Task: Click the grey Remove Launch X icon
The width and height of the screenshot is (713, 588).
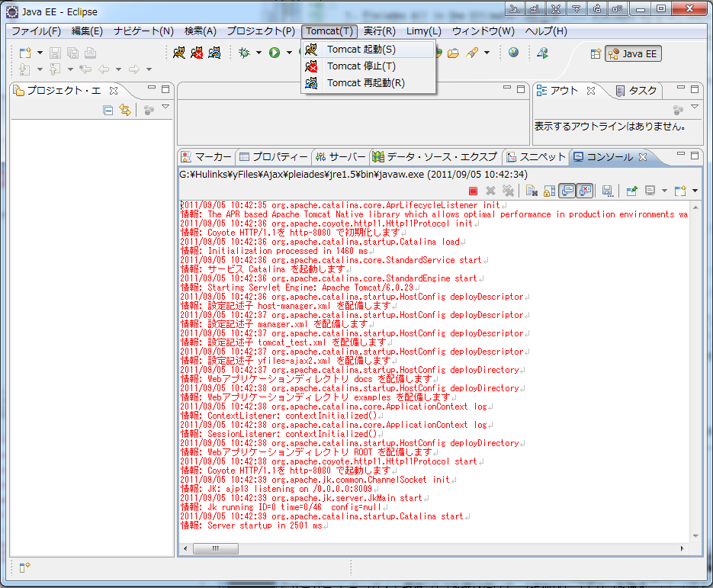Action: pos(490,191)
